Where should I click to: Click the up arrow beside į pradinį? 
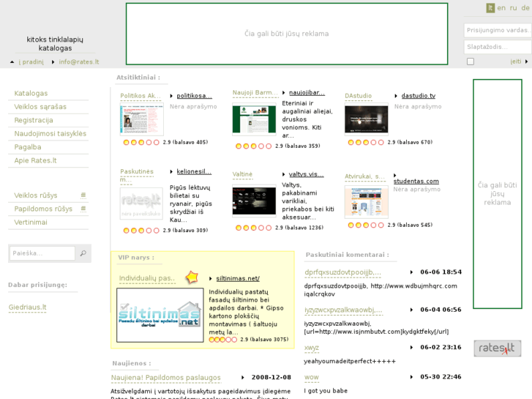pyautogui.click(x=12, y=61)
